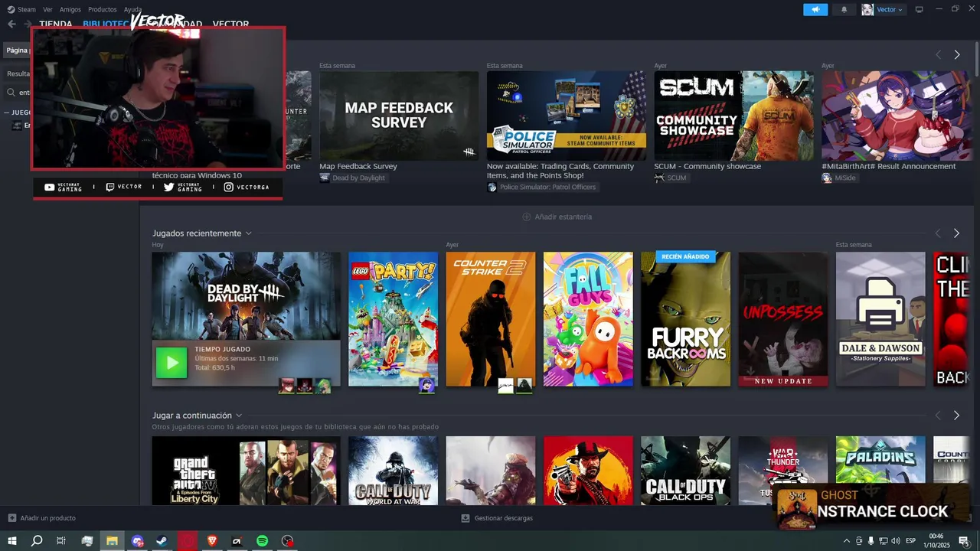980x551 pixels.
Task: Click the blue megaphone announcements button
Action: coord(815,9)
